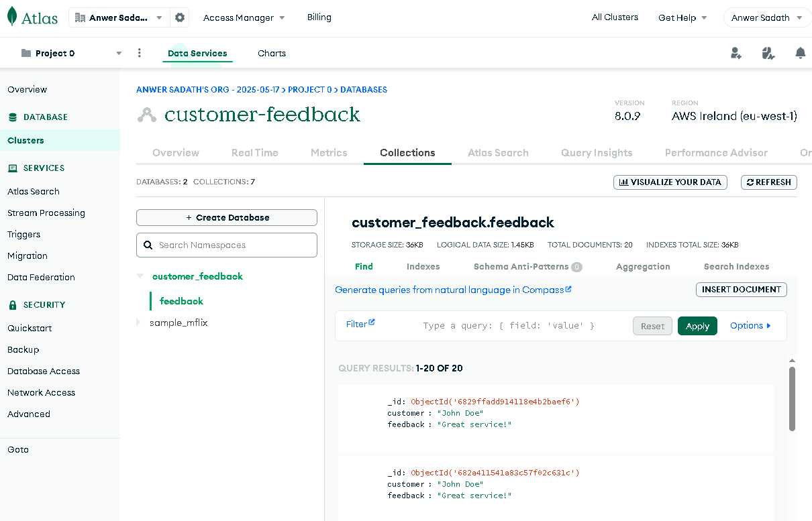Click the lock icon beside SECURITY heading
This screenshot has height=521, width=812.
[x=13, y=305]
